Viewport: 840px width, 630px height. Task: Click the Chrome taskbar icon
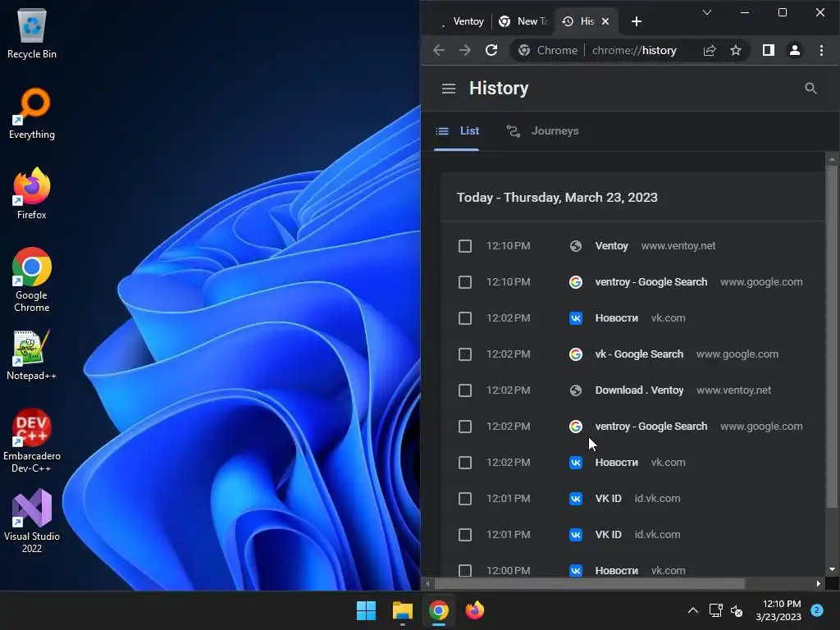438,610
